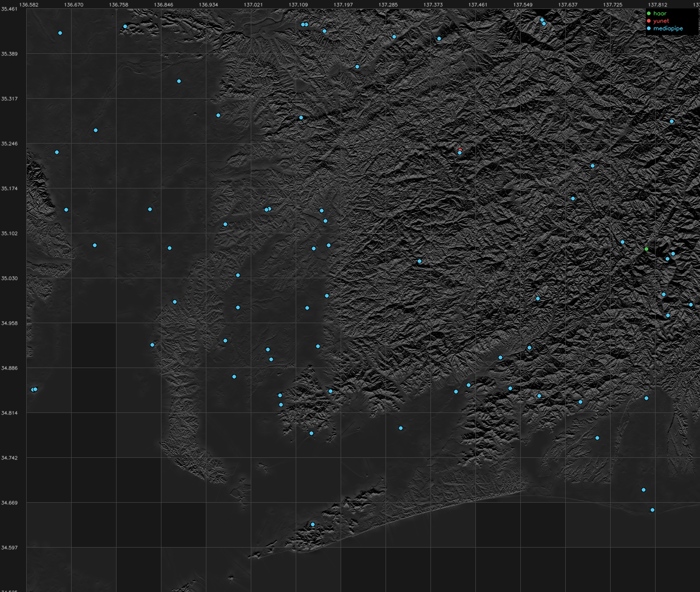Click the 137.637 longitude axis label
Screen dimensions: 700x592
[x=568, y=5]
